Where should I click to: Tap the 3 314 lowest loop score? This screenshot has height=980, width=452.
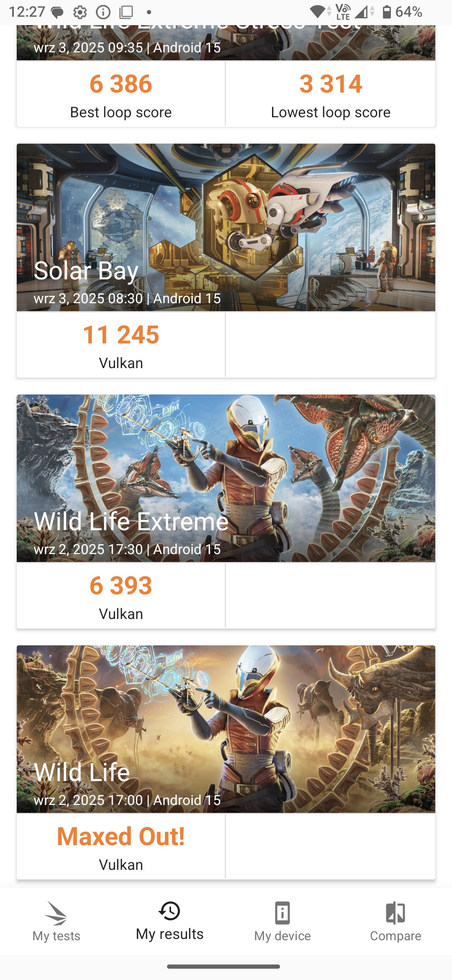pos(331,84)
